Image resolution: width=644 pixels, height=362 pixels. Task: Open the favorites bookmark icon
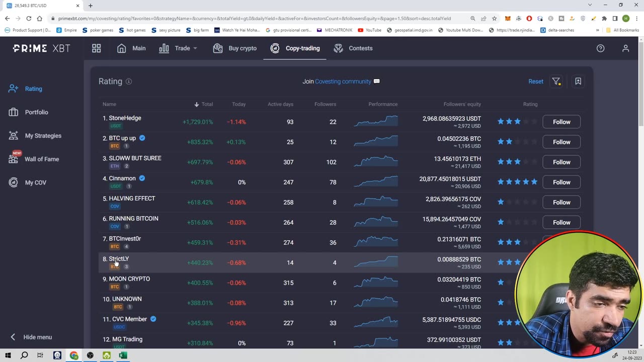(578, 81)
